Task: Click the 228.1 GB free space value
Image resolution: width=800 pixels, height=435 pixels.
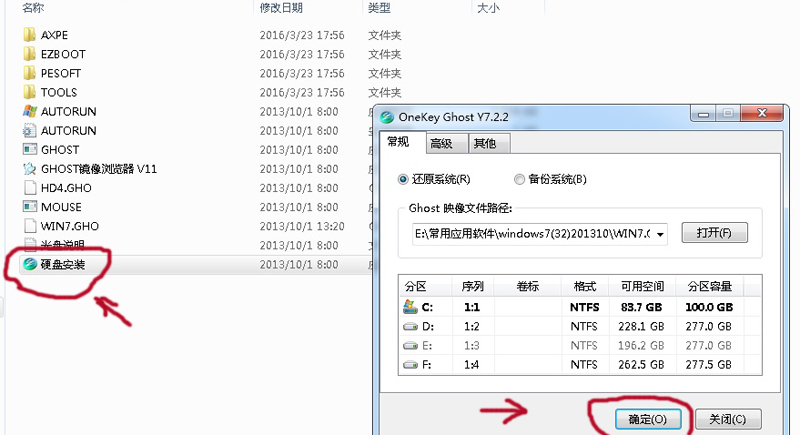Action: [641, 326]
